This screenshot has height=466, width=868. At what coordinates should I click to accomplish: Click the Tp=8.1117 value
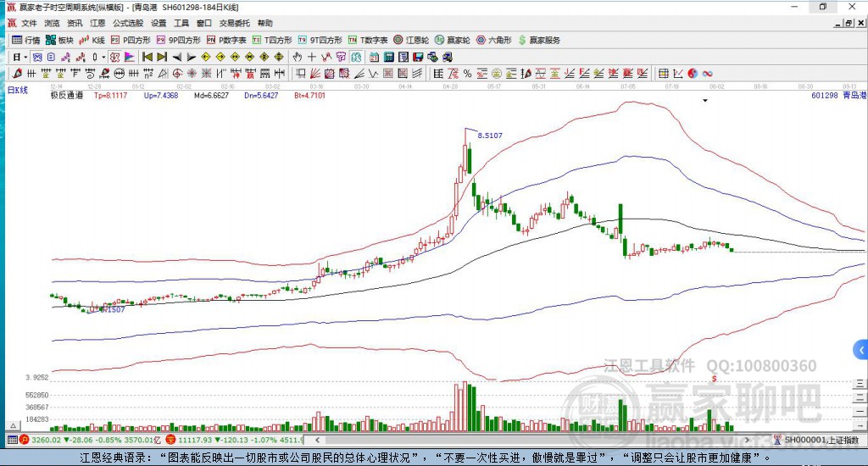click(111, 95)
